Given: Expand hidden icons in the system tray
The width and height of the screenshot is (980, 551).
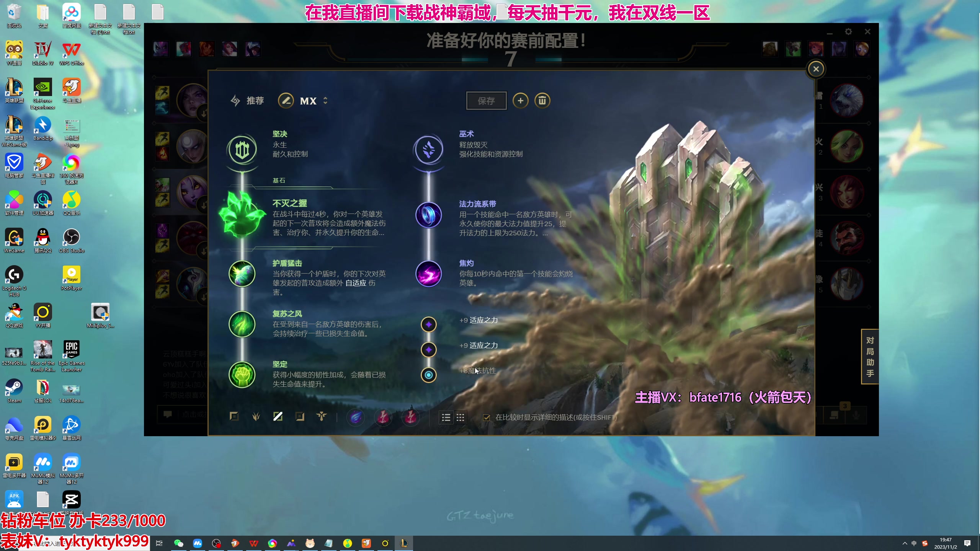Looking at the screenshot, I should coord(904,543).
